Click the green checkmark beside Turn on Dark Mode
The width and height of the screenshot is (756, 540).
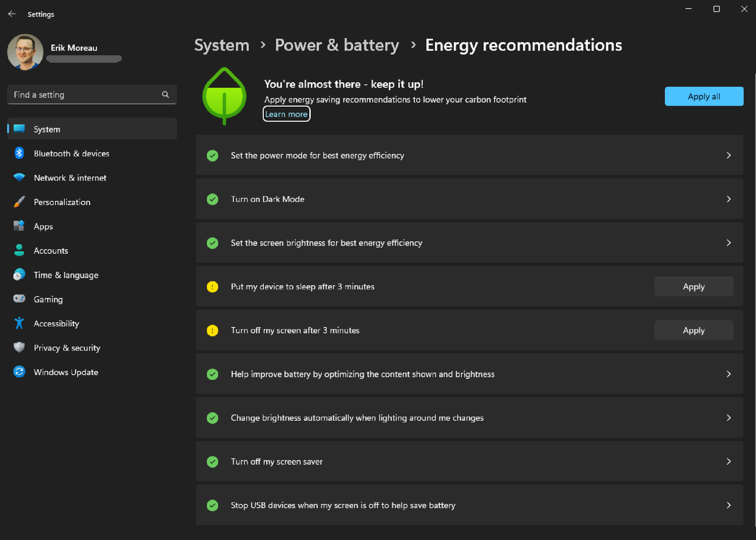tap(212, 199)
